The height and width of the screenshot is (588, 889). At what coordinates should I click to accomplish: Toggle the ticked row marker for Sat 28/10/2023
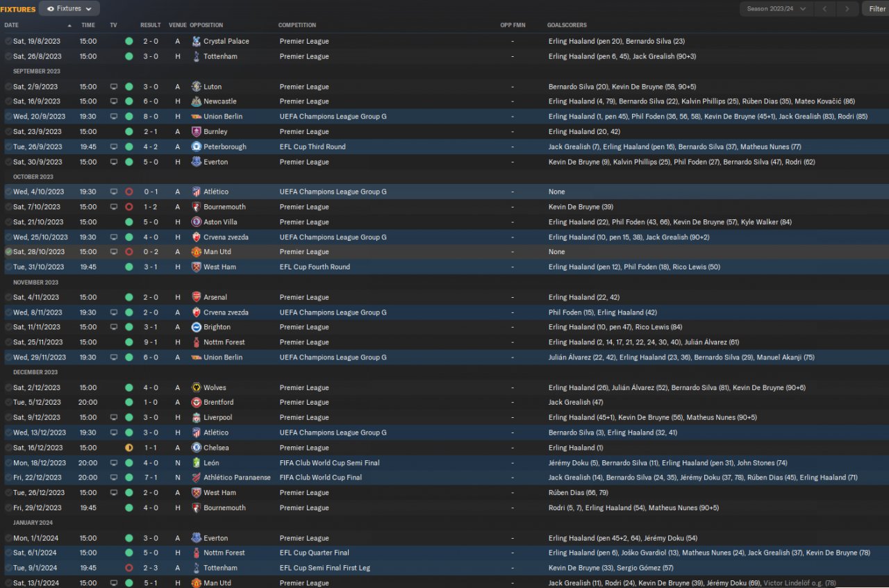pyautogui.click(x=8, y=252)
